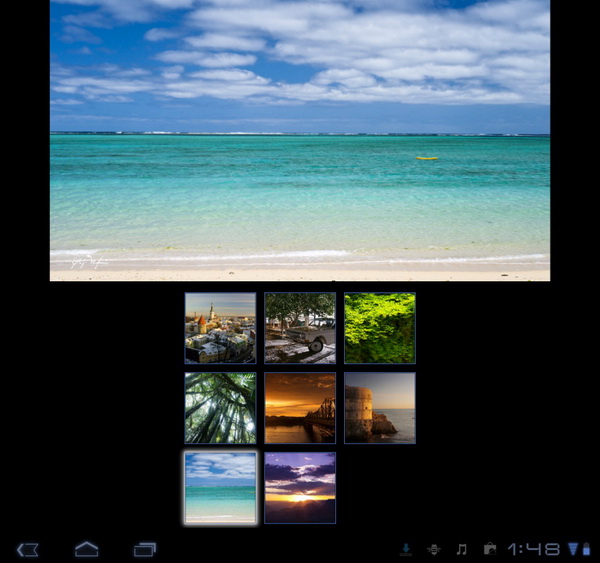Choose the stone tower by sea thumbnail
Image resolution: width=600 pixels, height=563 pixels.
click(380, 408)
